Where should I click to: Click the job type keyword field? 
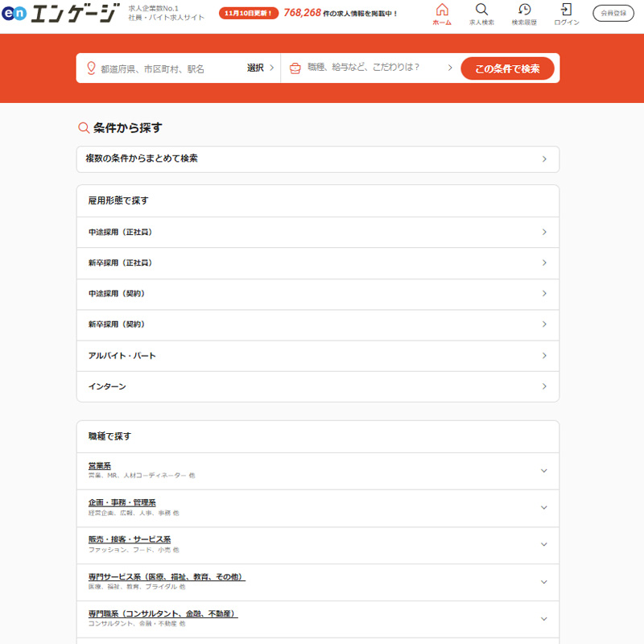click(x=370, y=68)
